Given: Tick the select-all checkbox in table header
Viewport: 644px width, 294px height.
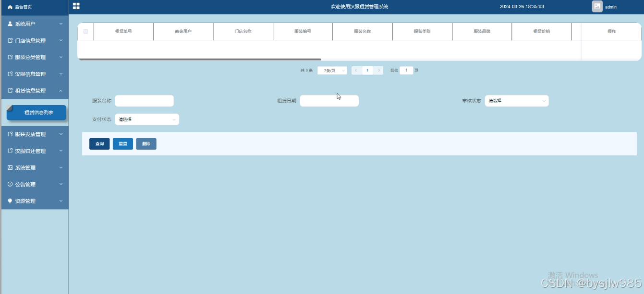Looking at the screenshot, I should pyautogui.click(x=85, y=31).
